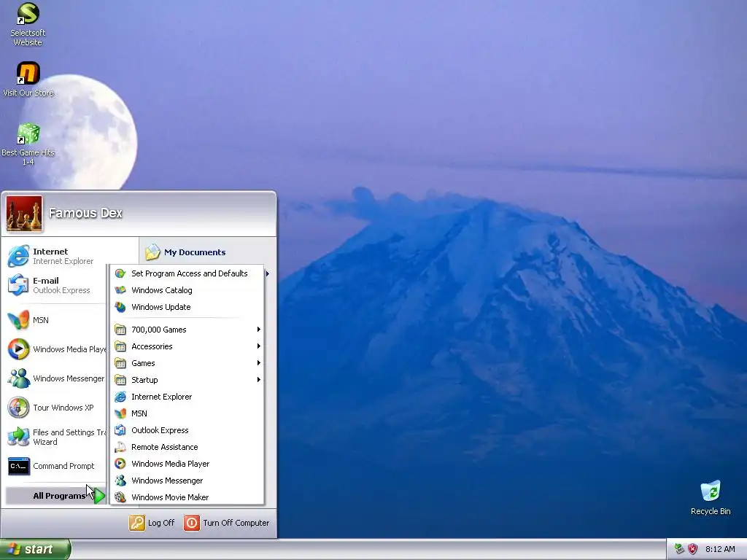Launch Command Prompt
The image size is (747, 560).
click(x=56, y=466)
